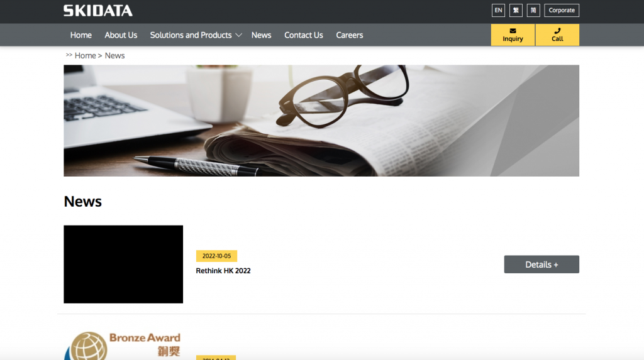Image resolution: width=644 pixels, height=360 pixels.
Task: Navigate to Contact Us
Action: [x=303, y=35]
